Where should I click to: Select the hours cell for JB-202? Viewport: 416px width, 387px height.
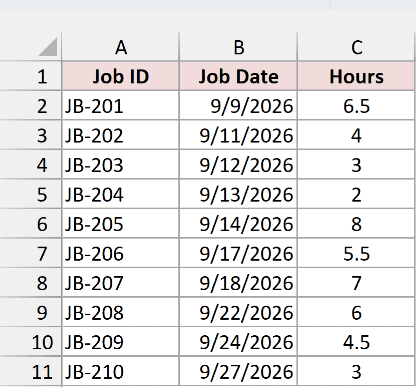356,135
